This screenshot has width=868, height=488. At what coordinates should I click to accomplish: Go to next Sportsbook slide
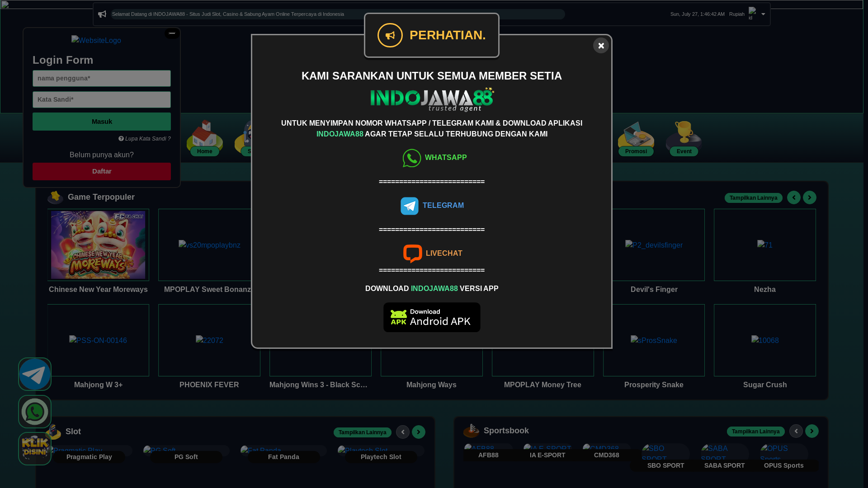[x=812, y=431]
